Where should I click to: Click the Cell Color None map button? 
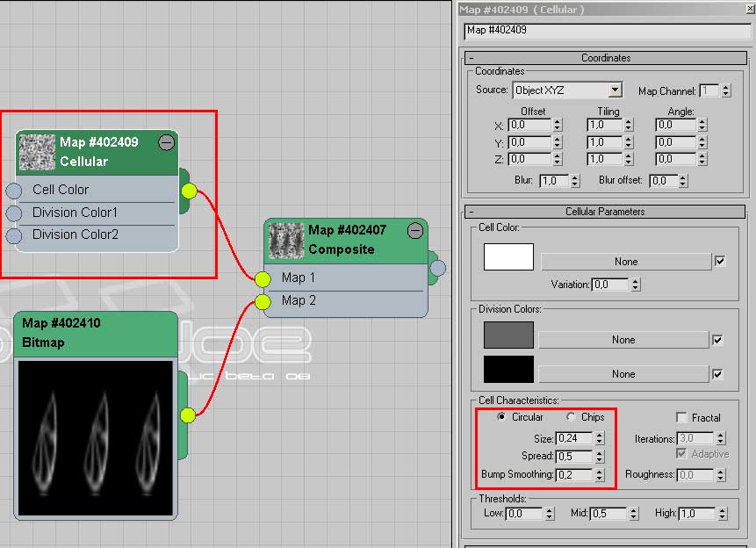[x=625, y=262]
